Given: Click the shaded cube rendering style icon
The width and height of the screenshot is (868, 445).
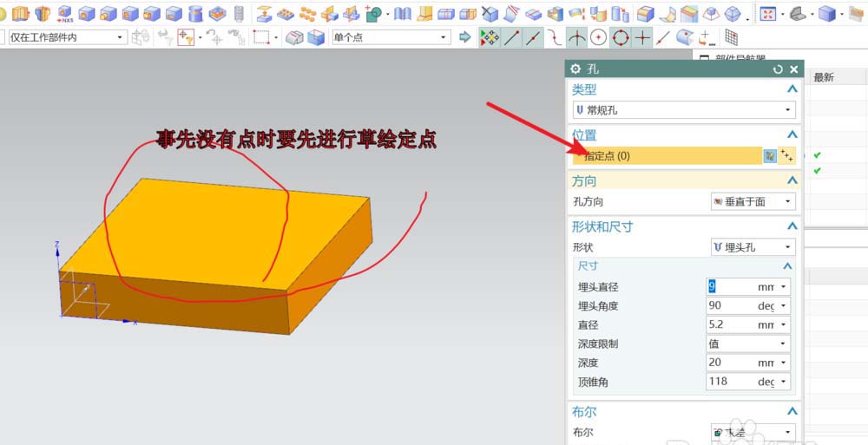Looking at the screenshot, I should click(827, 14).
